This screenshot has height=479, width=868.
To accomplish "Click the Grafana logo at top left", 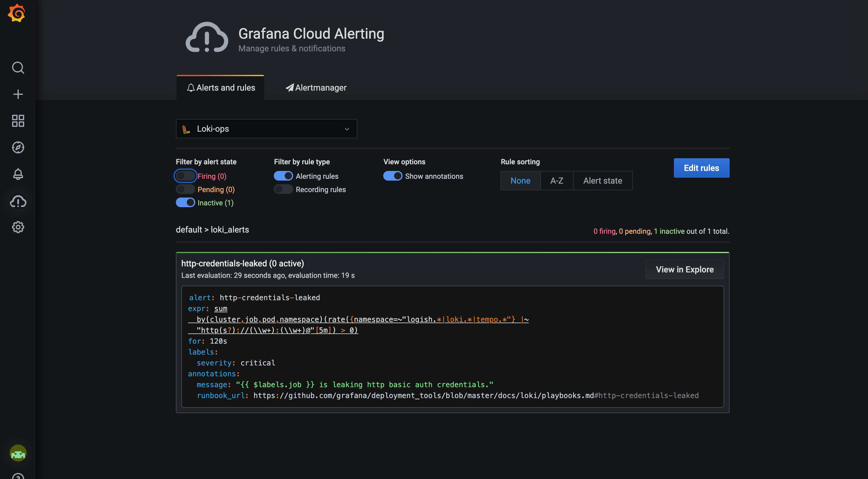I will [x=16, y=13].
